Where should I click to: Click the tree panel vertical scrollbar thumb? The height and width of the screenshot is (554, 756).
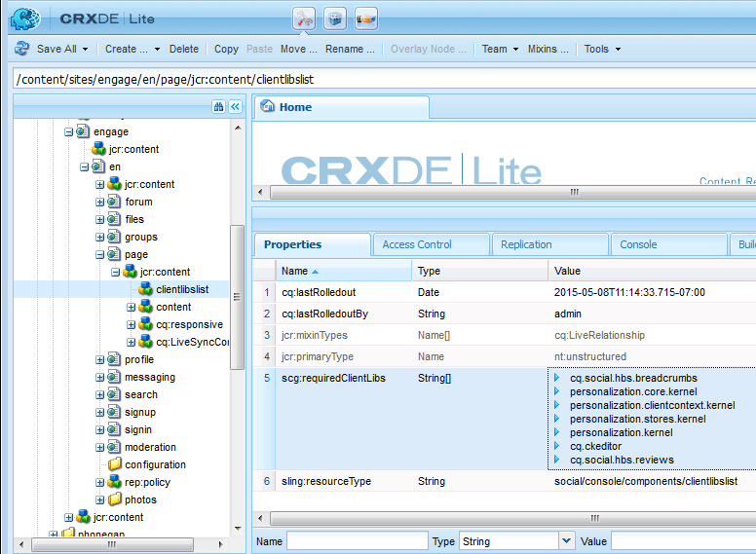pyautogui.click(x=237, y=297)
